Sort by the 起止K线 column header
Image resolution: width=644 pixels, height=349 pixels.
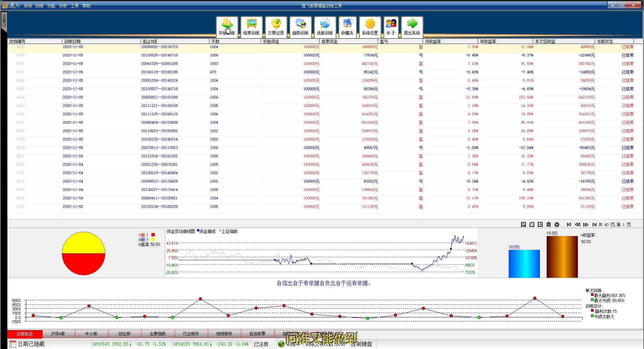175,41
